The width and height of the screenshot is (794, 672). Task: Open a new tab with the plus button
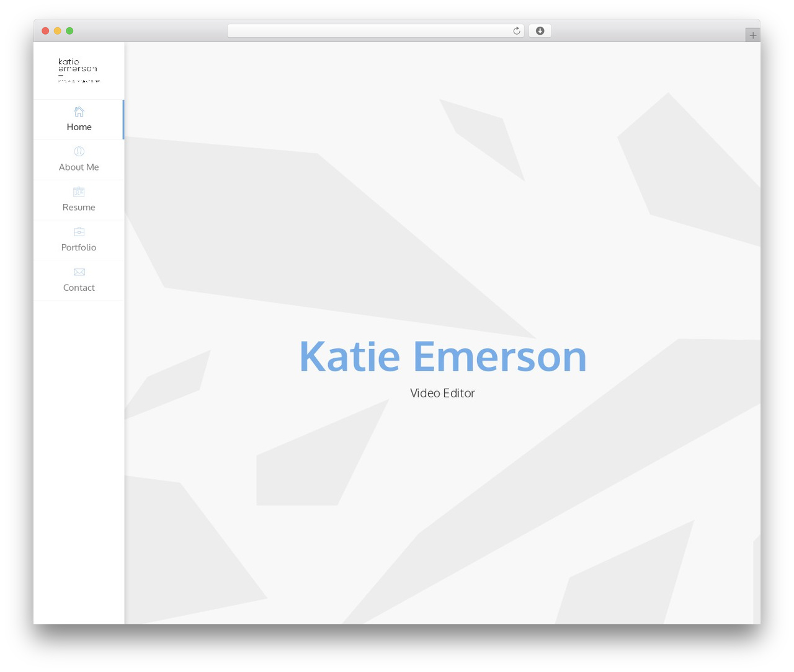[753, 35]
